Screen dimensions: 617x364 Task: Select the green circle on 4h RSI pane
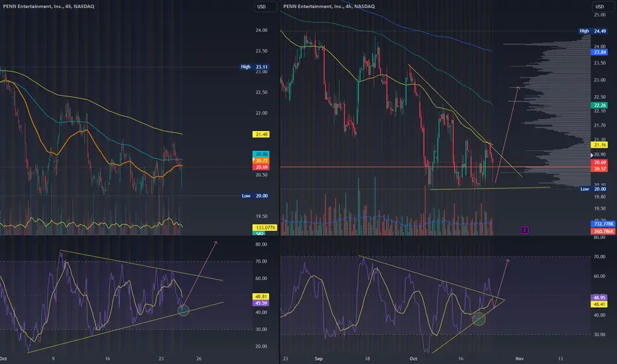(479, 318)
